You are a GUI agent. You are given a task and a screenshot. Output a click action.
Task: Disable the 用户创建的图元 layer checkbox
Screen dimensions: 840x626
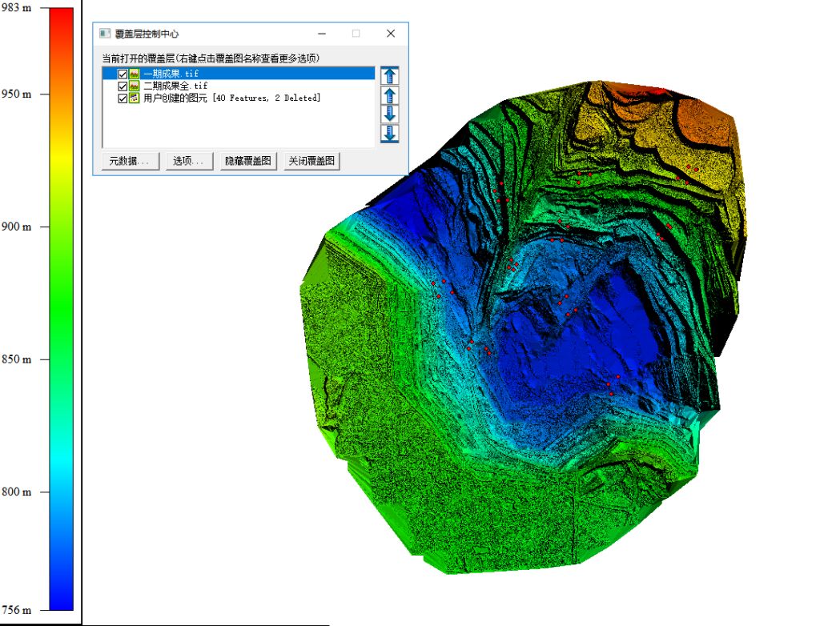[x=123, y=98]
